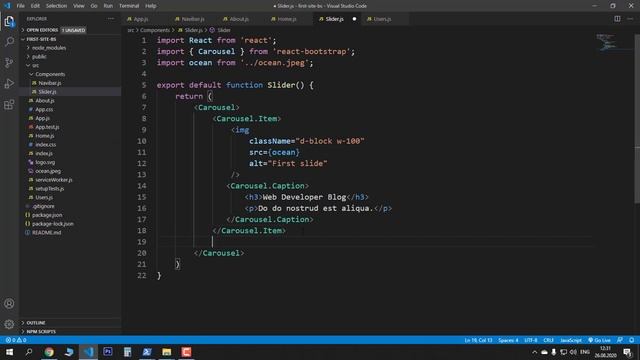This screenshot has width=640, height=360.
Task: Click the VS Code logo in title bar
Action: [x=7, y=6]
